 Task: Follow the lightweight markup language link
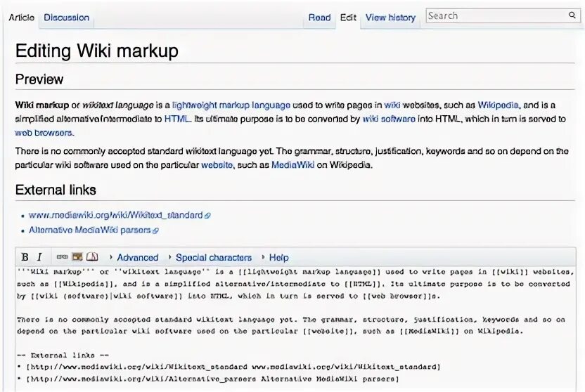click(231, 105)
